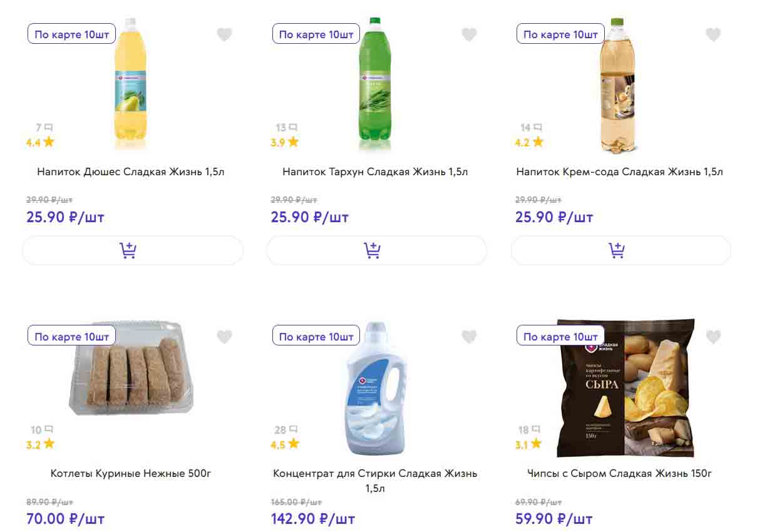Open product title Напиток Дюшес Сладкая Жизнь 1,5л
Screen dimensions: 767x532
(x=131, y=171)
